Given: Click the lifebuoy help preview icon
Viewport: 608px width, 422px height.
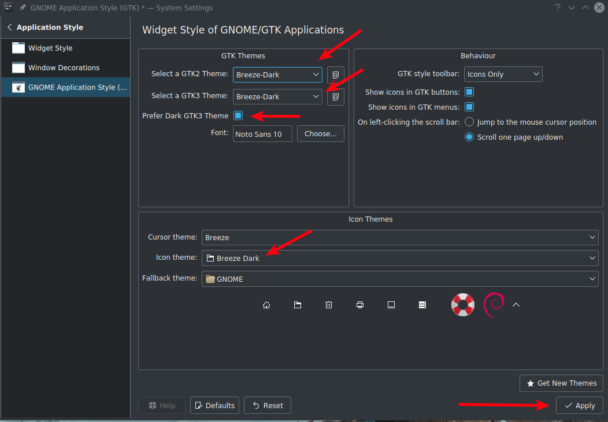Looking at the screenshot, I should click(x=463, y=305).
